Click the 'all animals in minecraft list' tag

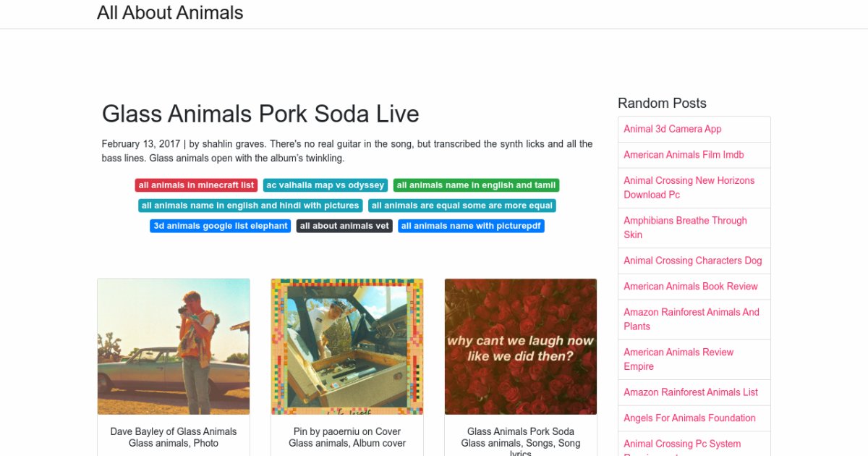click(196, 185)
